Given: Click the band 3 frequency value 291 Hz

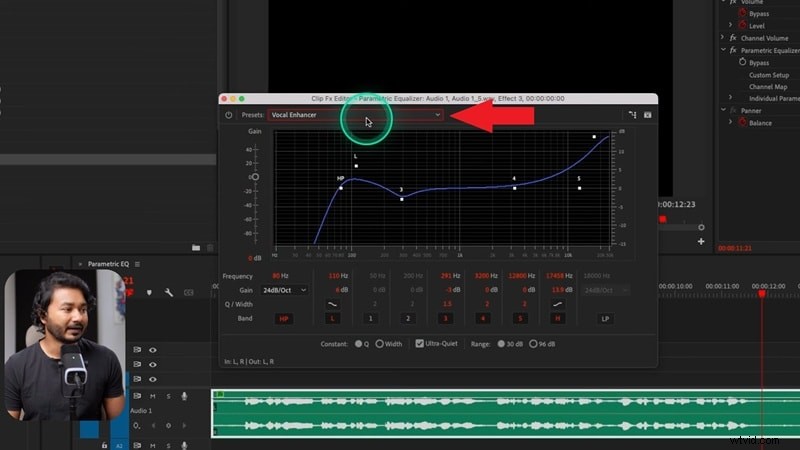Looking at the screenshot, I should click(x=450, y=276).
